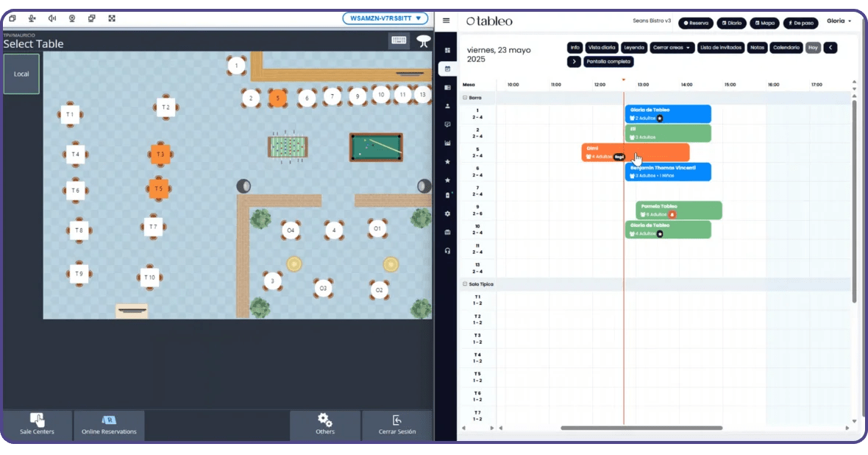868x455 pixels.
Task: Tick the Sala Tipica area checkbox
Action: click(x=465, y=283)
